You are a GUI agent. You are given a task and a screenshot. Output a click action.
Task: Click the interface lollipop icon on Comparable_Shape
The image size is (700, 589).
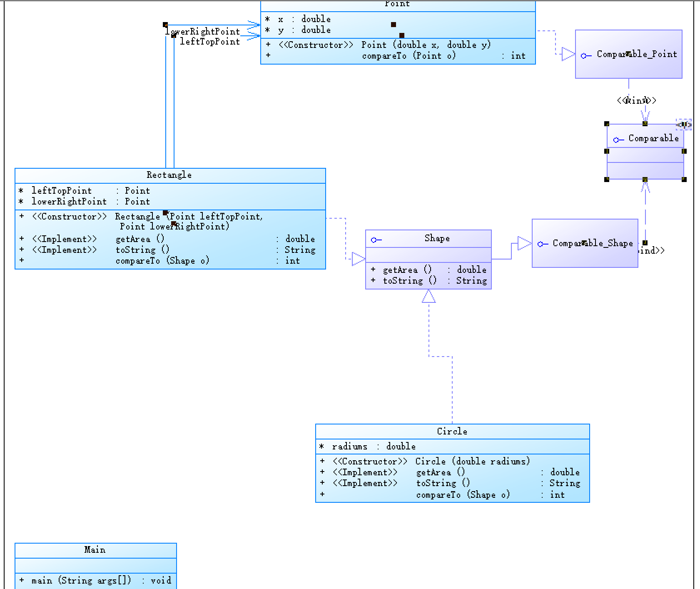[x=543, y=244]
